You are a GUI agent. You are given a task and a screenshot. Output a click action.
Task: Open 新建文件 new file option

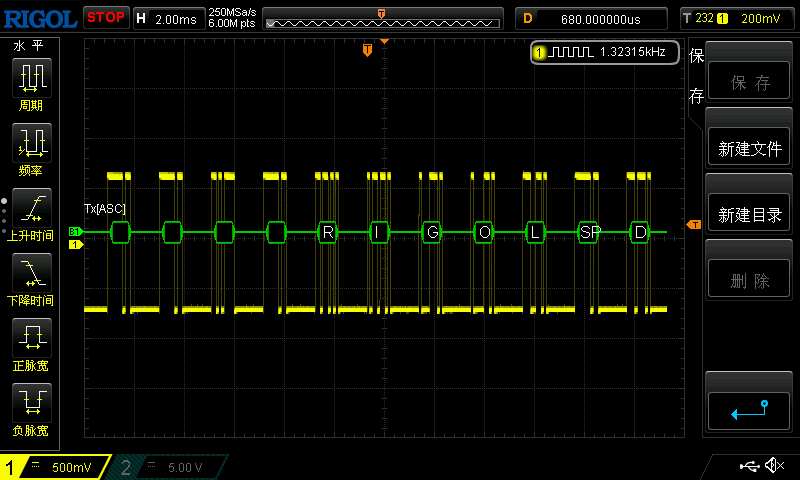pos(749,148)
